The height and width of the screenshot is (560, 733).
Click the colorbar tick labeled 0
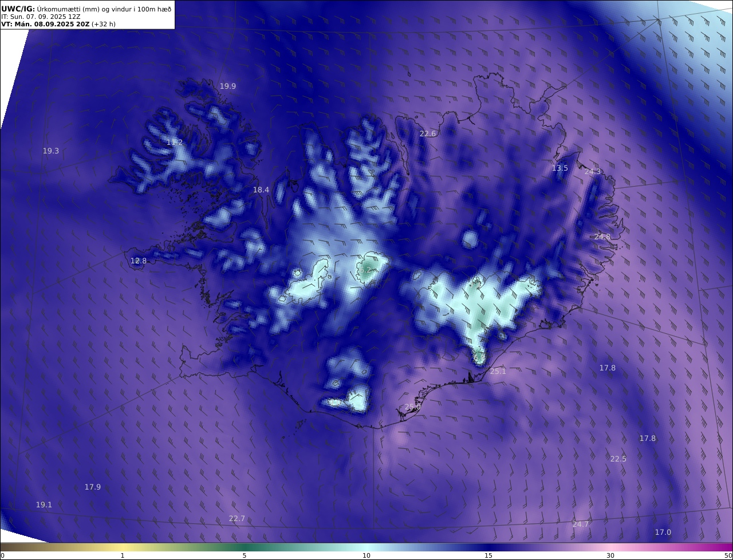(x=2, y=555)
